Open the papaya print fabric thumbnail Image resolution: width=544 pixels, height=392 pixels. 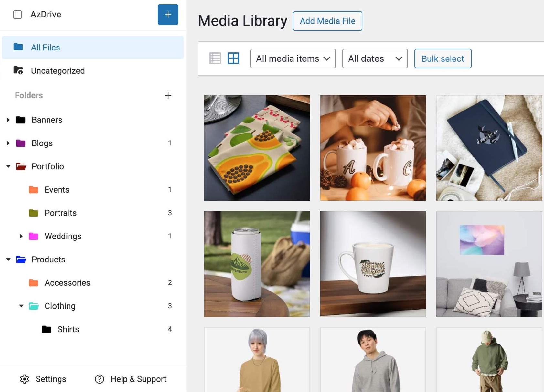[x=257, y=148]
